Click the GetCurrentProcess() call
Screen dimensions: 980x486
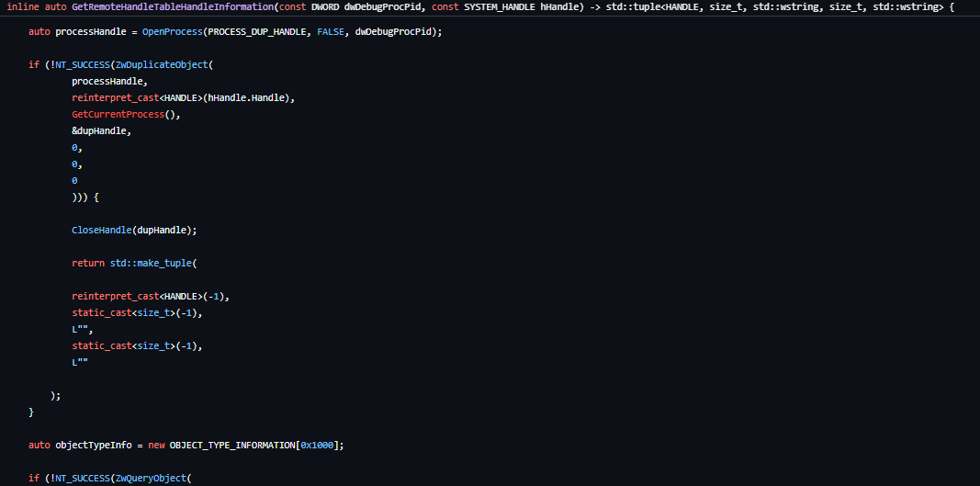126,115
